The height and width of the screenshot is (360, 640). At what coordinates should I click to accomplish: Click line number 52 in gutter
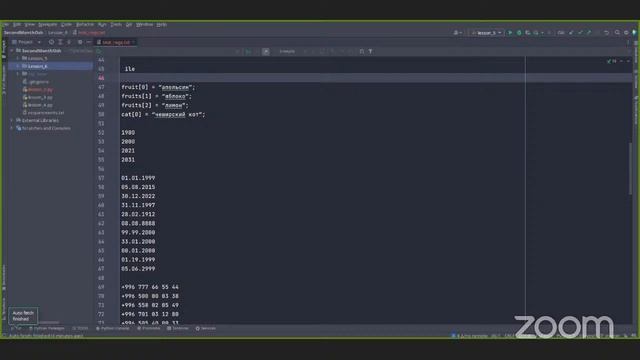[x=101, y=133]
